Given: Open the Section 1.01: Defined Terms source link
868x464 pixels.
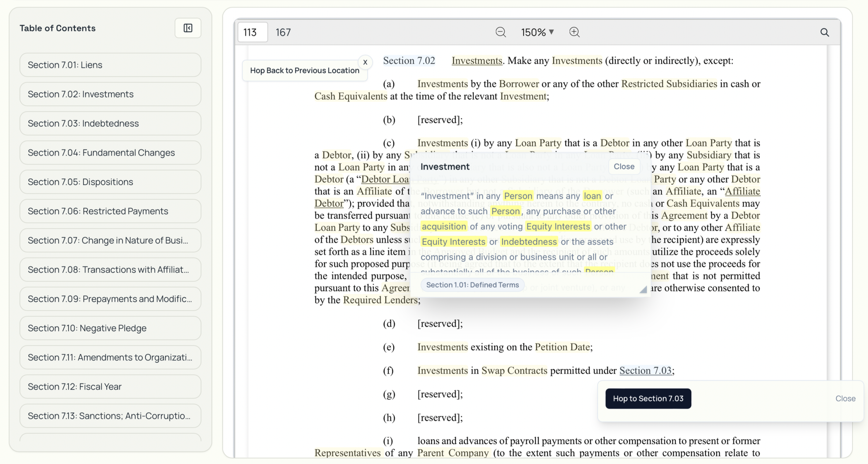Looking at the screenshot, I should click(472, 285).
